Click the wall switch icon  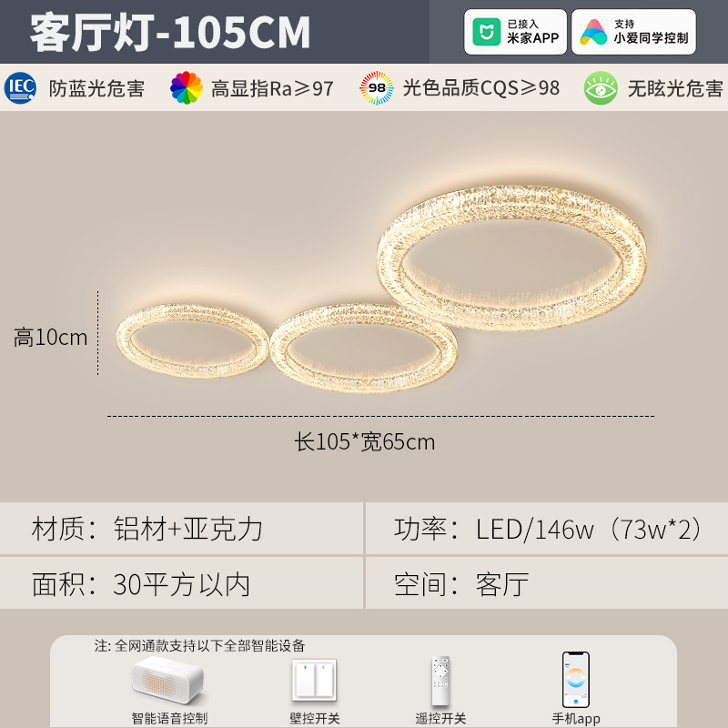(x=314, y=680)
